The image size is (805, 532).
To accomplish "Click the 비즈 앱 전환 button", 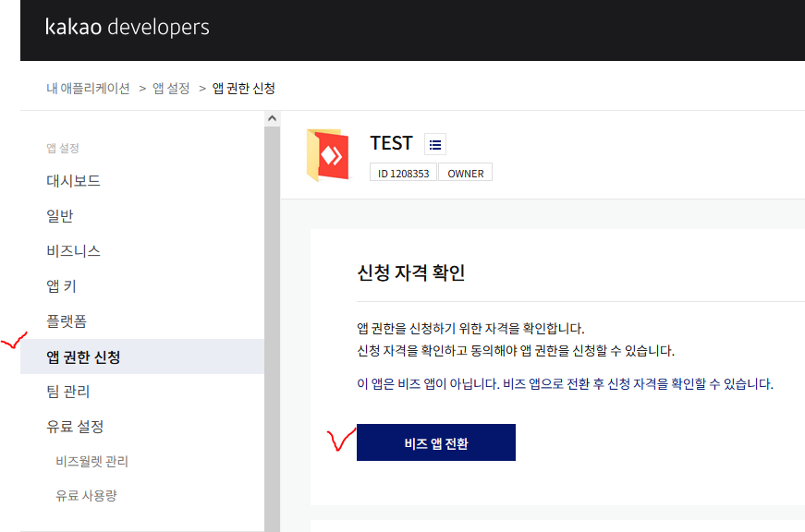I will coord(436,442).
